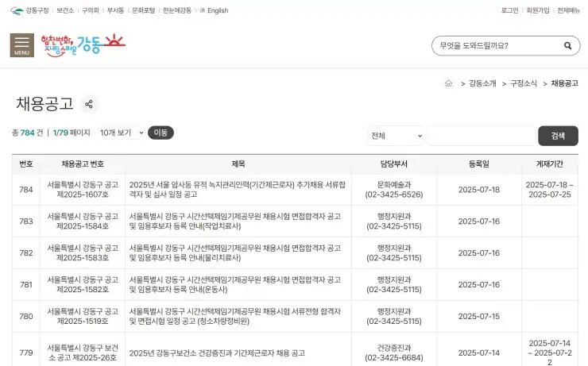
Task: Click the 제2025-1584호 notice number cell
Action: coord(83,221)
